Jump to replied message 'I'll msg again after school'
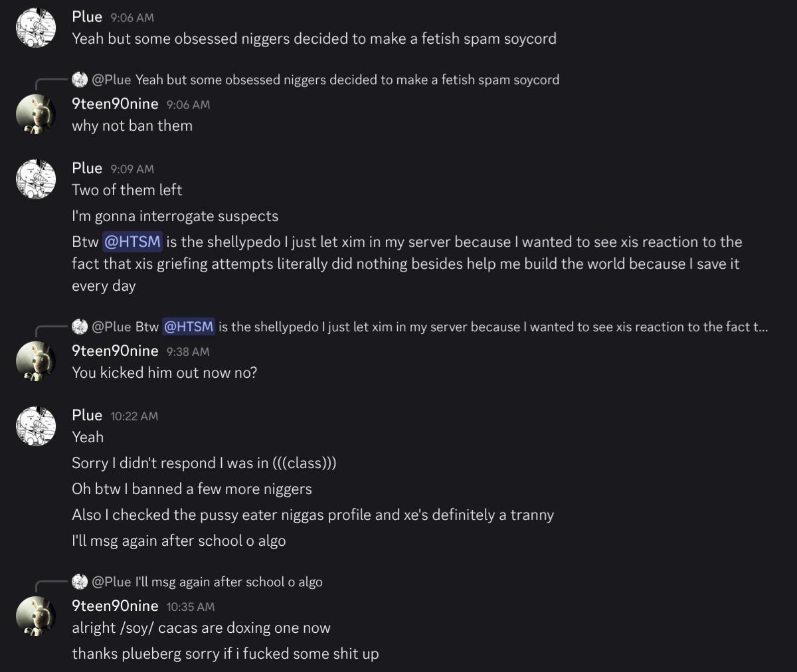Image resolution: width=797 pixels, height=672 pixels. (228, 582)
